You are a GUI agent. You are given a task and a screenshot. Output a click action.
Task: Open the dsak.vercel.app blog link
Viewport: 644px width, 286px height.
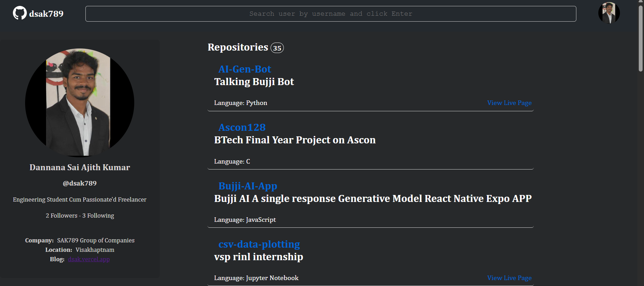point(89,259)
